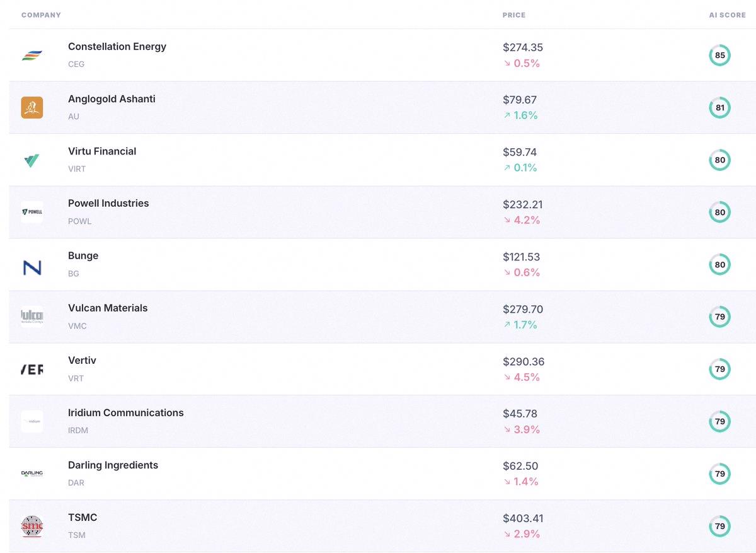Click the TSMC logo icon
The width and height of the screenshot is (756, 553).
32,527
